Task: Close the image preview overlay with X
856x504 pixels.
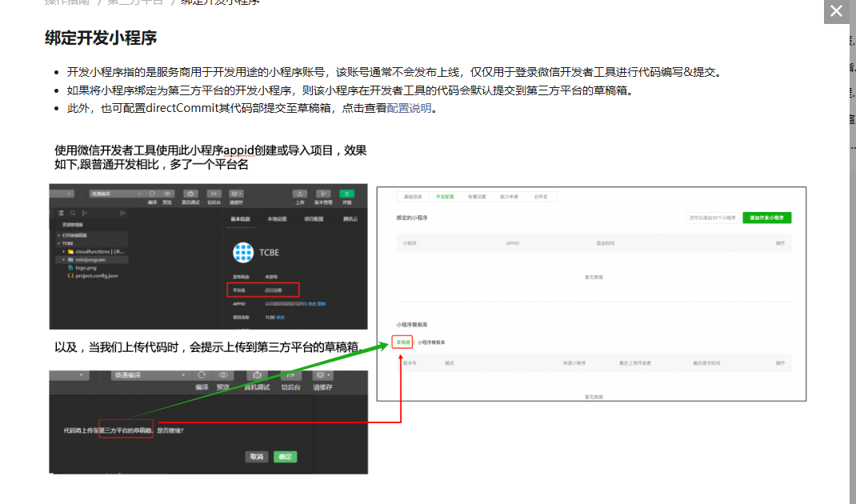Action: [x=836, y=11]
